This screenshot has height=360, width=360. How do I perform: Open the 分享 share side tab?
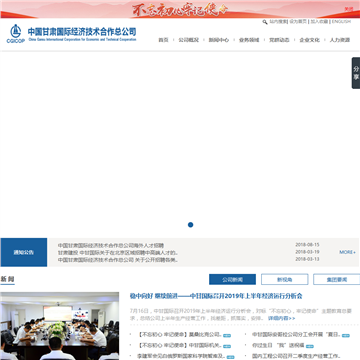click(356, 73)
